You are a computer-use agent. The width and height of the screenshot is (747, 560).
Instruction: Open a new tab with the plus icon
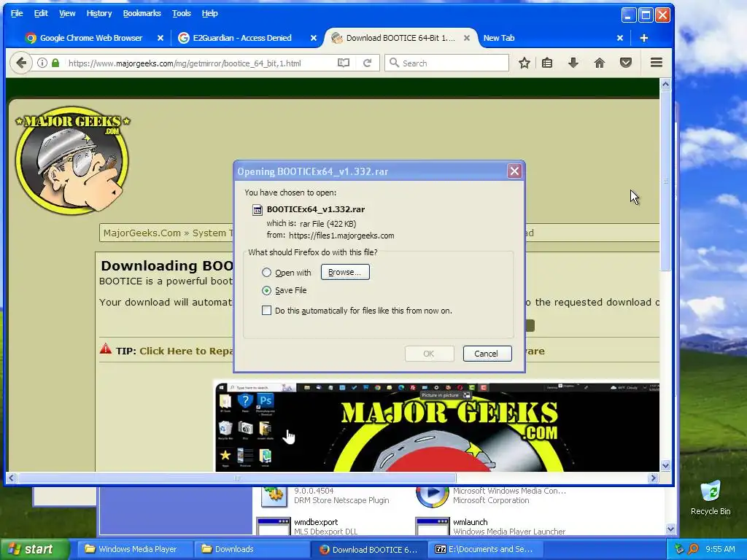click(643, 38)
